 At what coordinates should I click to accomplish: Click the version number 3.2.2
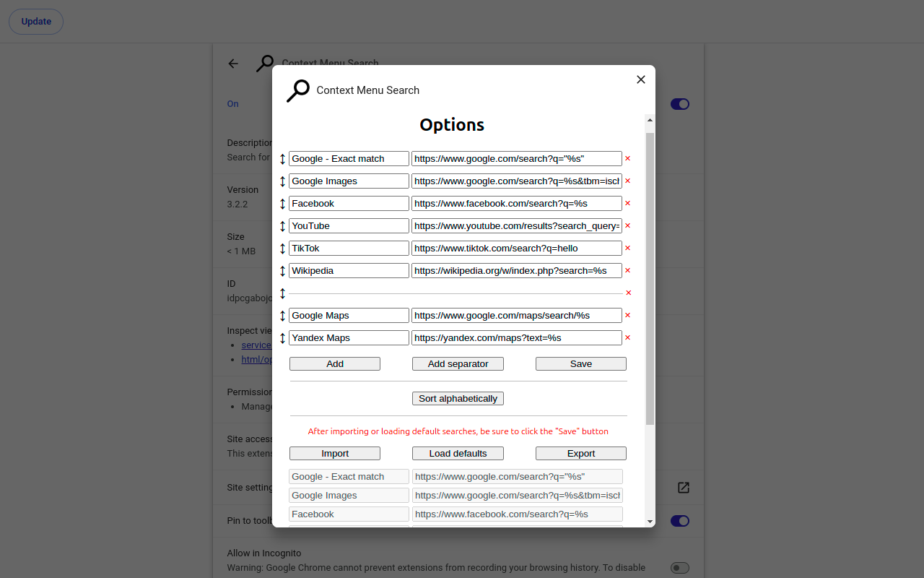(237, 204)
